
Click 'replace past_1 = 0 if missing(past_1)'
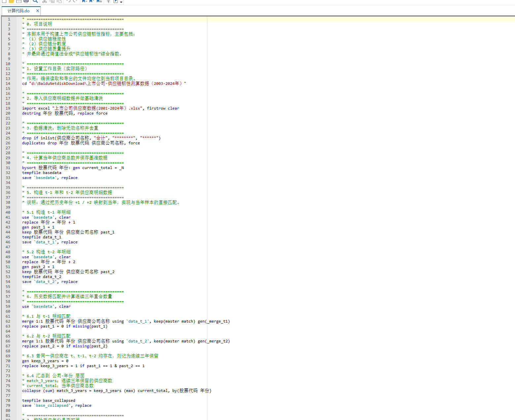(65, 326)
